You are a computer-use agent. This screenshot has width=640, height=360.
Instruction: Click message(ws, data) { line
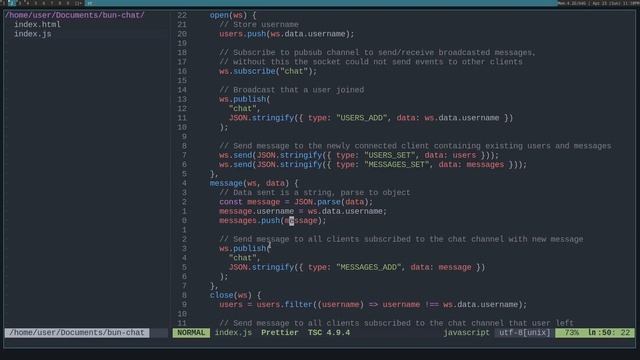pyautogui.click(x=254, y=183)
